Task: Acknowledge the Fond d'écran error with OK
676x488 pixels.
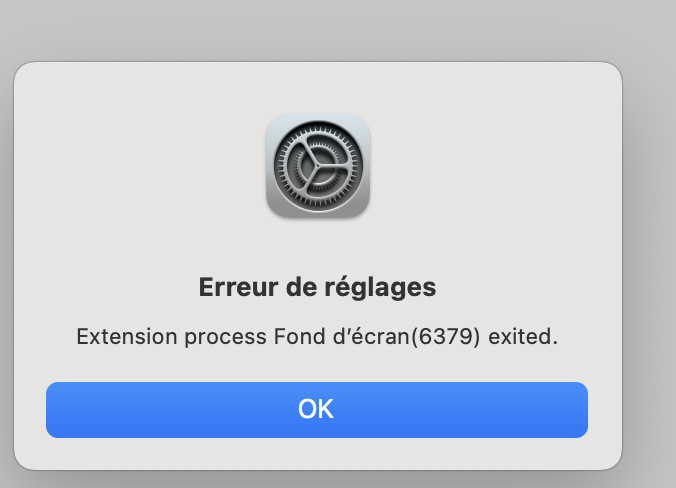Action: pos(317,410)
